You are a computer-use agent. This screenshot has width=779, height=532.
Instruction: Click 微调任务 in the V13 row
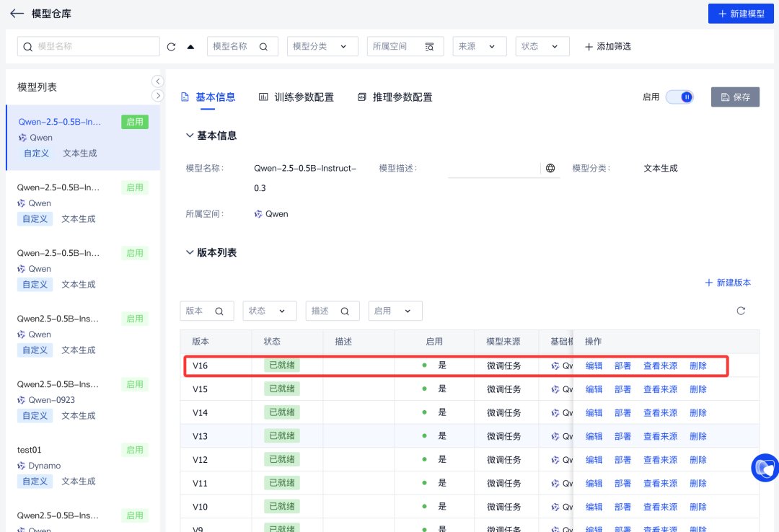(503, 437)
